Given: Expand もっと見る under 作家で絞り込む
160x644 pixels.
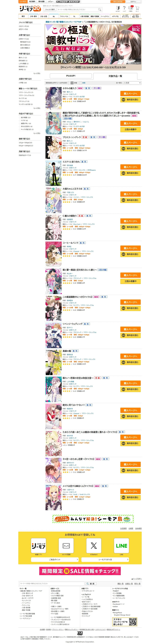Looking at the screenshot, I should [37, 73].
